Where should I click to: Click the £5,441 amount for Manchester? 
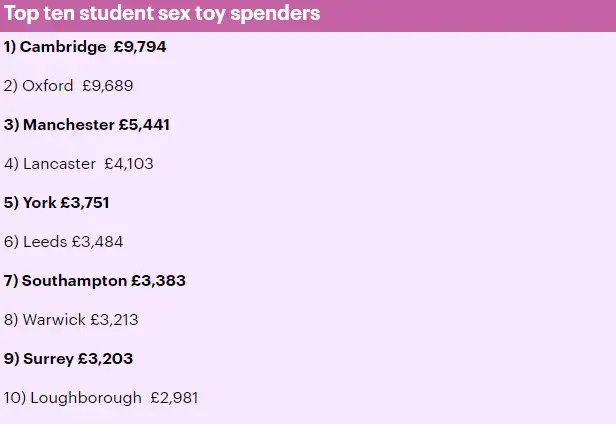point(144,125)
